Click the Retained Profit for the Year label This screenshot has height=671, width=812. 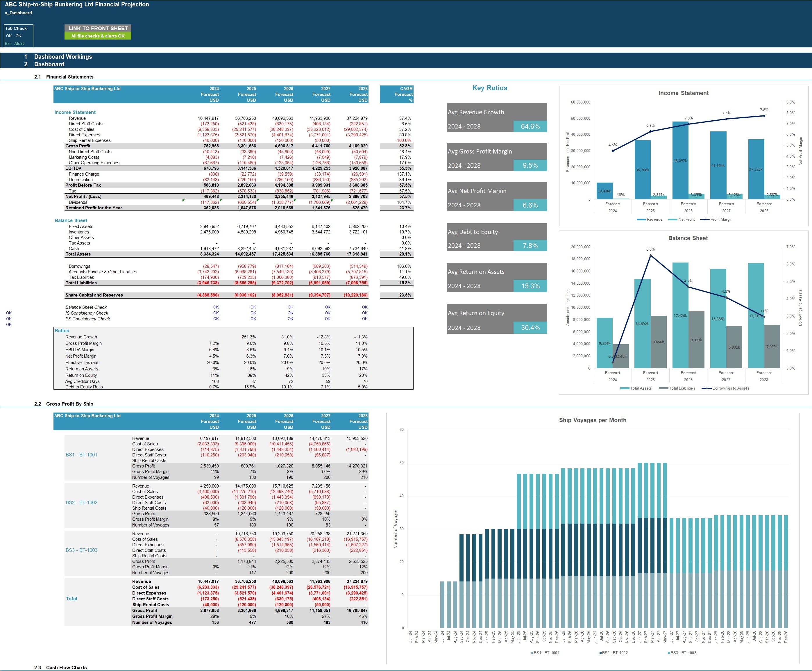pyautogui.click(x=94, y=208)
